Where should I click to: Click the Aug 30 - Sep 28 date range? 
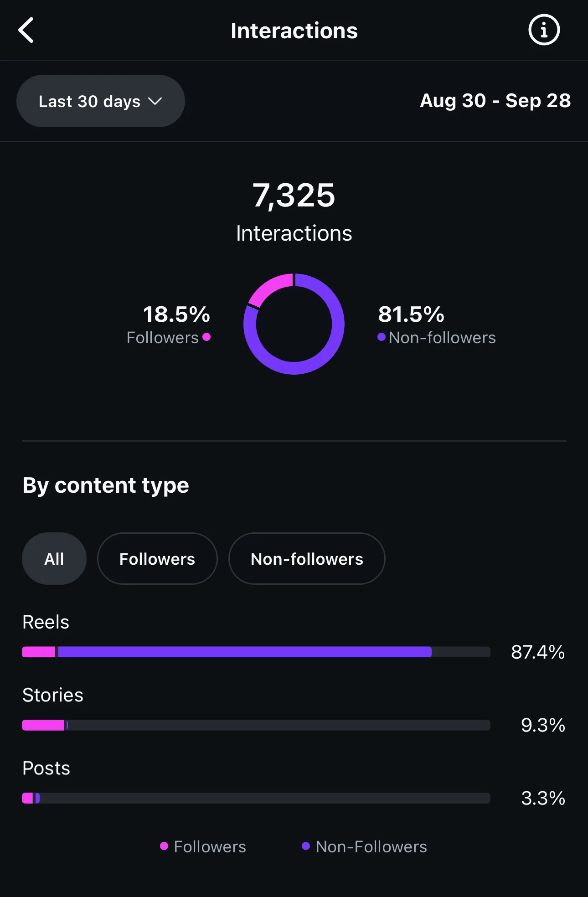495,101
